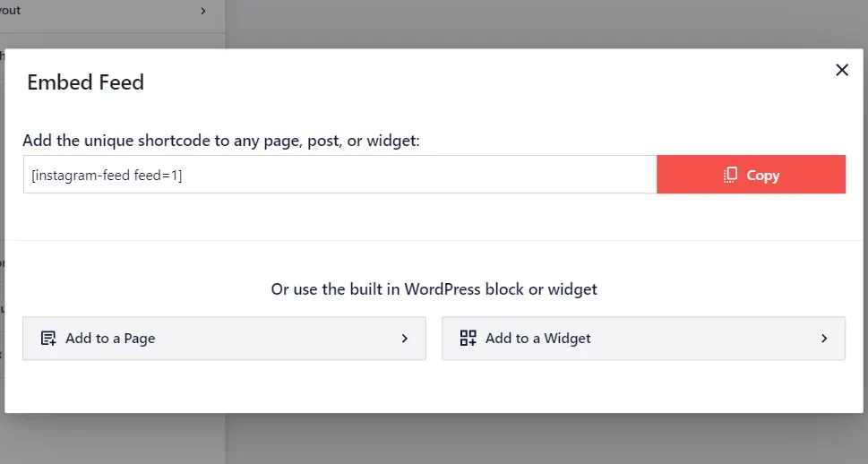Click dimmed overlay above the dialog to dismiss
This screenshot has height=464, width=868.
(546, 24)
